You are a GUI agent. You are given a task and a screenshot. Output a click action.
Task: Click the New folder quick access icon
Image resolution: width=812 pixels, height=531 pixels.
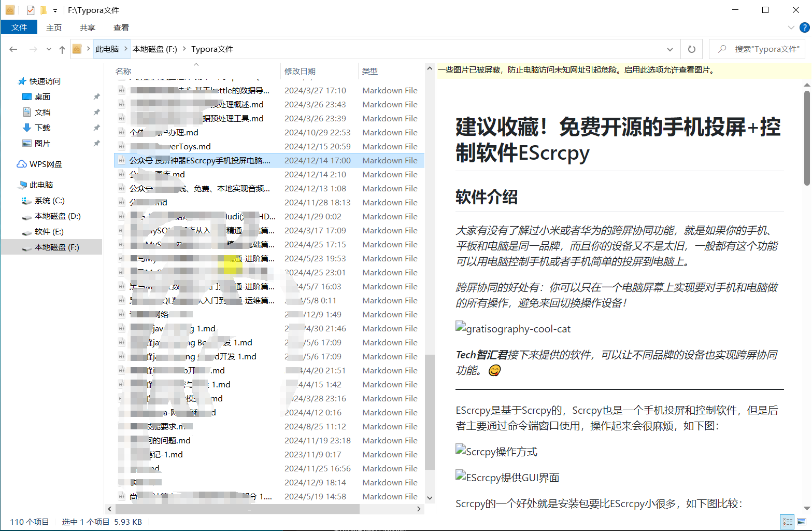44,10
